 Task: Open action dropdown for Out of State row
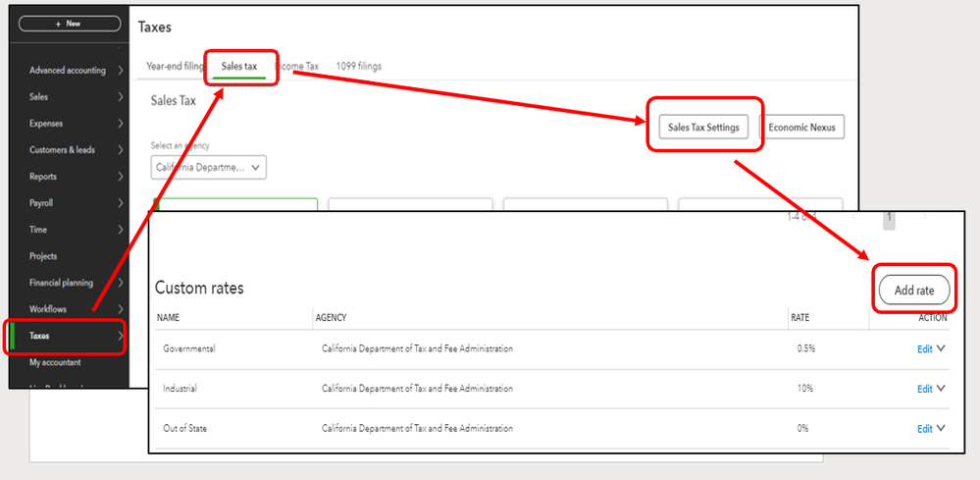pos(941,428)
